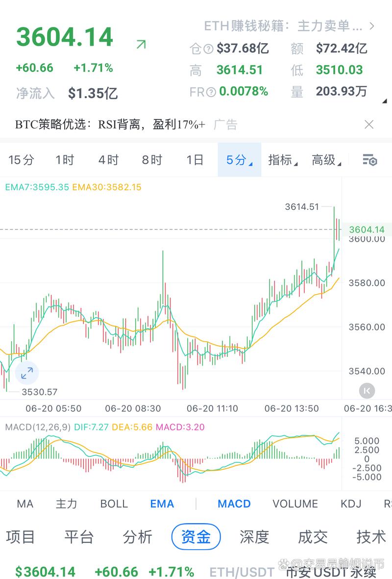Open the 指标 indicators dropdown

pyautogui.click(x=283, y=160)
